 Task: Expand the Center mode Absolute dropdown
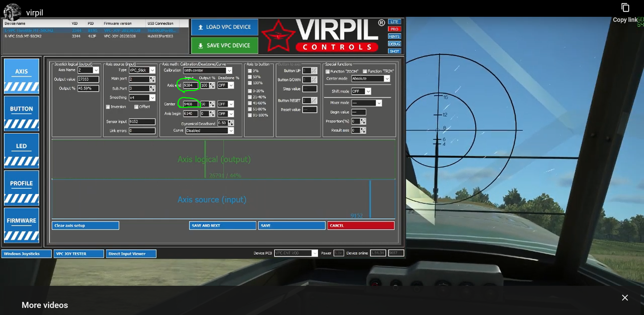[x=370, y=79]
